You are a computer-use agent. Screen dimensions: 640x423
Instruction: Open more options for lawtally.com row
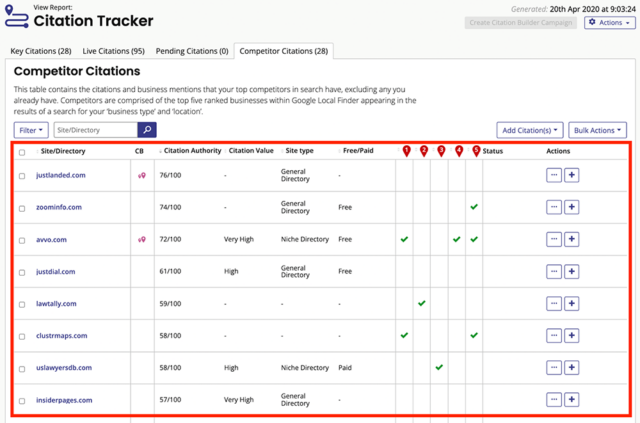[x=554, y=303]
